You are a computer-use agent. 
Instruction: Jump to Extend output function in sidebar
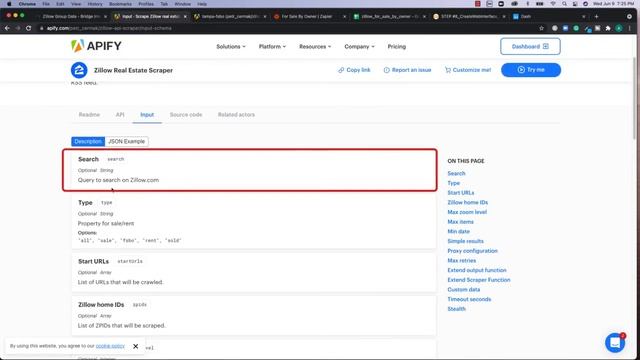[477, 270]
